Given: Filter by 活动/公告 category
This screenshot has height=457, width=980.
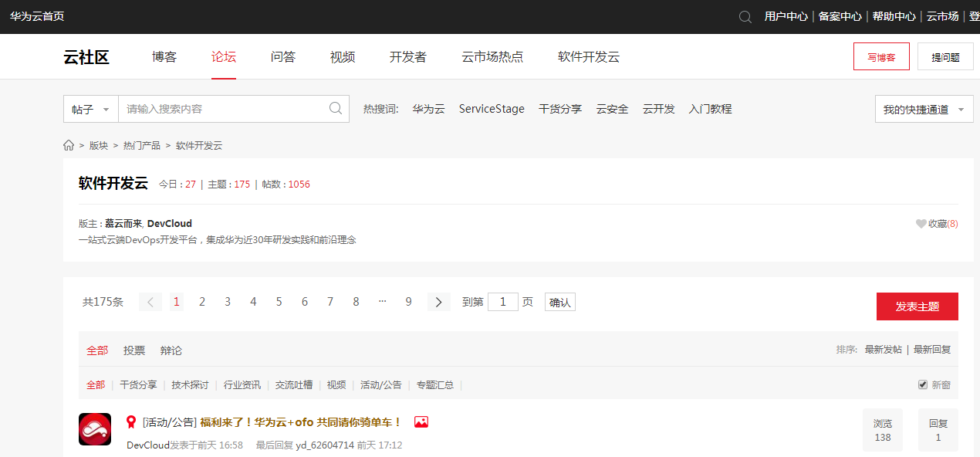Looking at the screenshot, I should coord(381,384).
